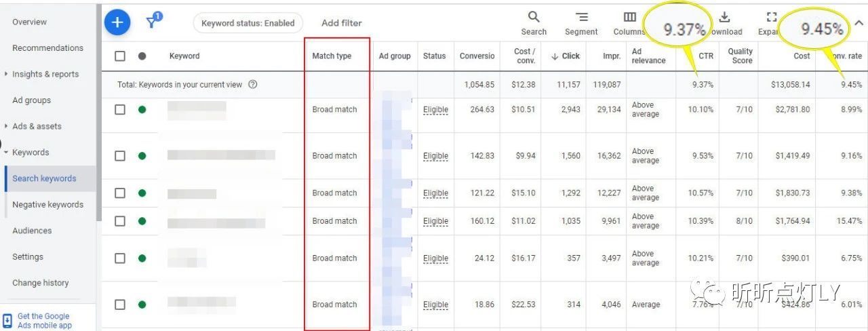
Task: Check the row with 314 clicks
Action: coord(120,305)
